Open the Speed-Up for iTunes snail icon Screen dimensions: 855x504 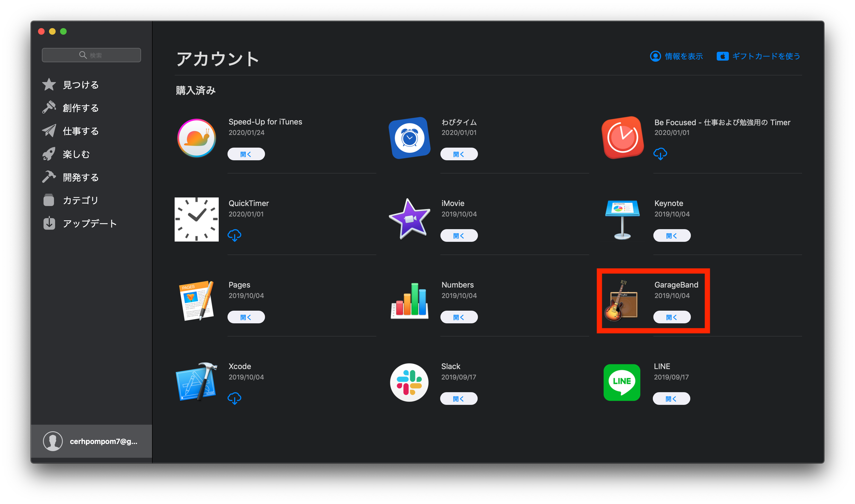coord(196,138)
